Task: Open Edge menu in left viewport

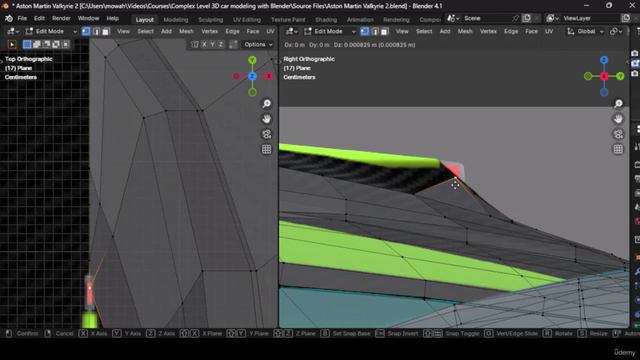Action: pos(232,31)
